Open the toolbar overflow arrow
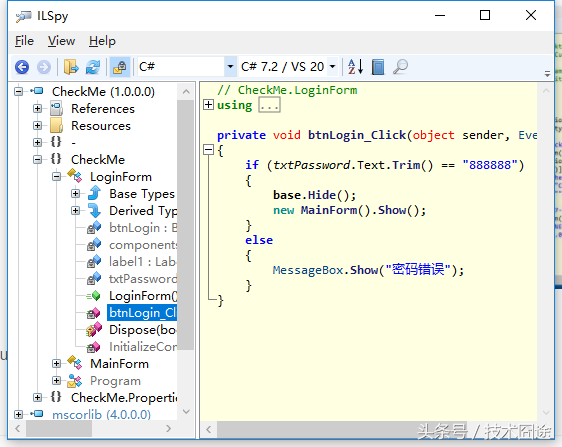This screenshot has height=447, width=562. pos(547,74)
